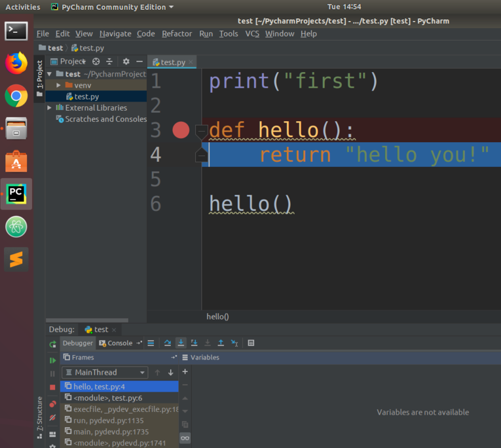Screen dimensions: 501x448
Task: Click the Rerun 'test' debug icon
Action: coord(53,345)
